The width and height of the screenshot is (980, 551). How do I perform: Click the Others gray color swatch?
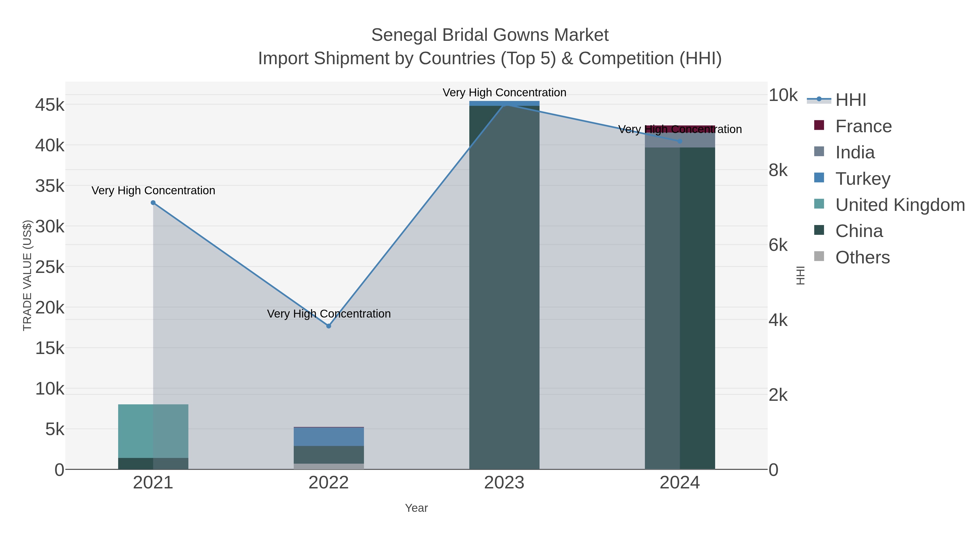[x=819, y=256]
